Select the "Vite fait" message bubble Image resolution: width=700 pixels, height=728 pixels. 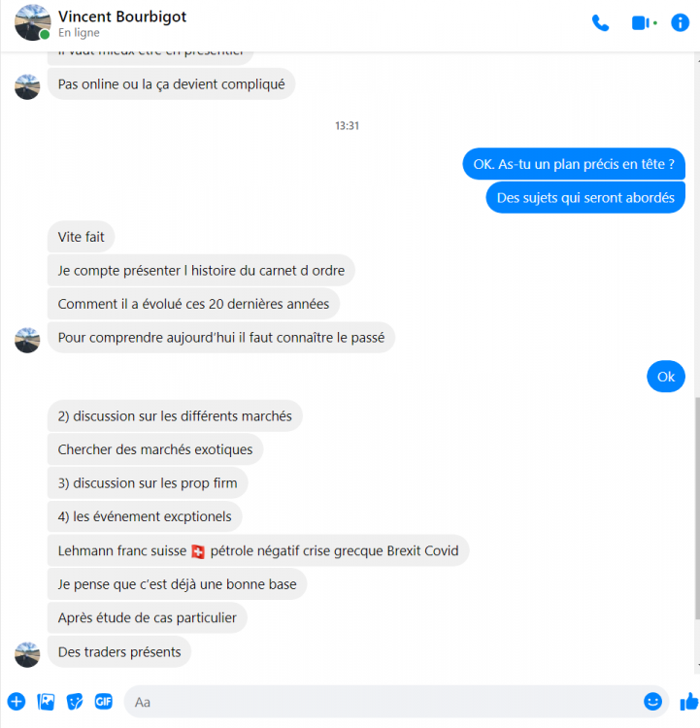81,237
